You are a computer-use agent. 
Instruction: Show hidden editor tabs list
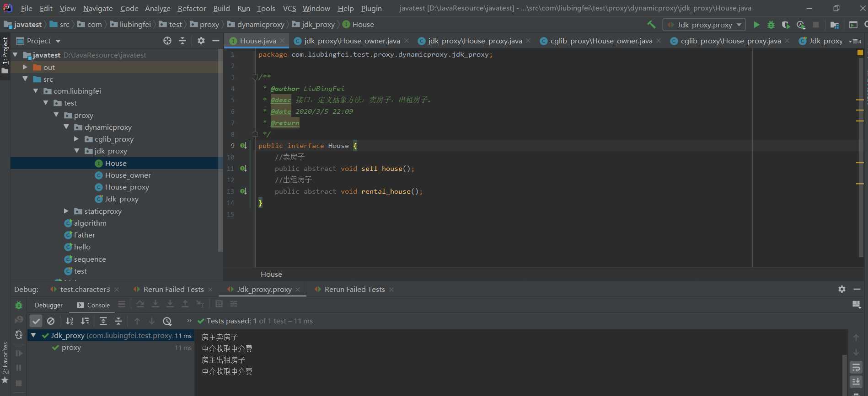pos(855,41)
